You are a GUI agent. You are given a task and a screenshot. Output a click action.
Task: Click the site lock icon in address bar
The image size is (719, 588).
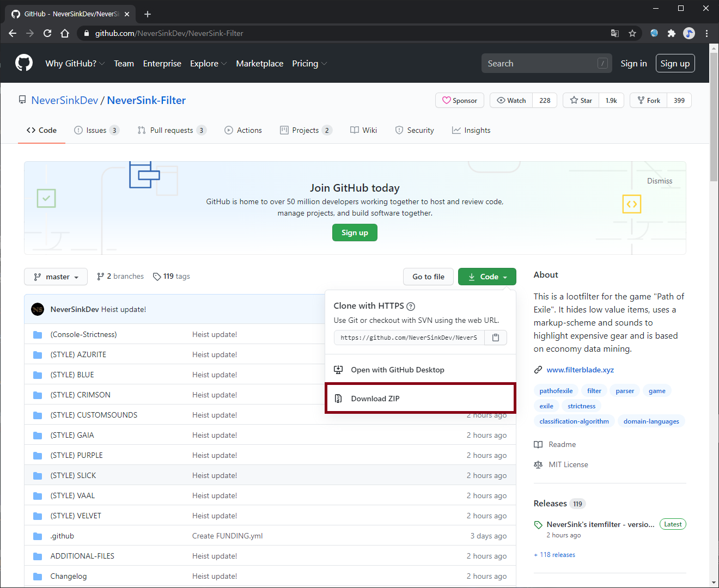86,33
